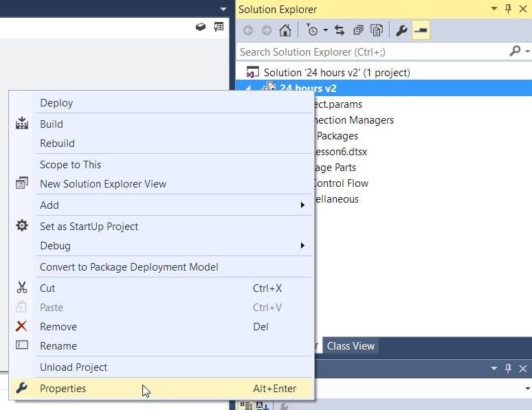Switch to the Class View tab

(x=351, y=346)
